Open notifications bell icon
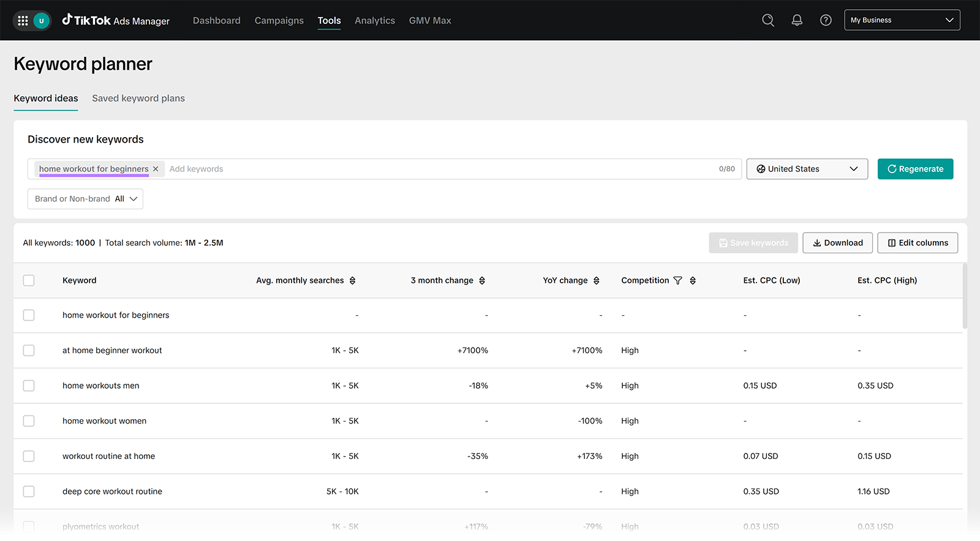This screenshot has height=541, width=980. point(797,20)
